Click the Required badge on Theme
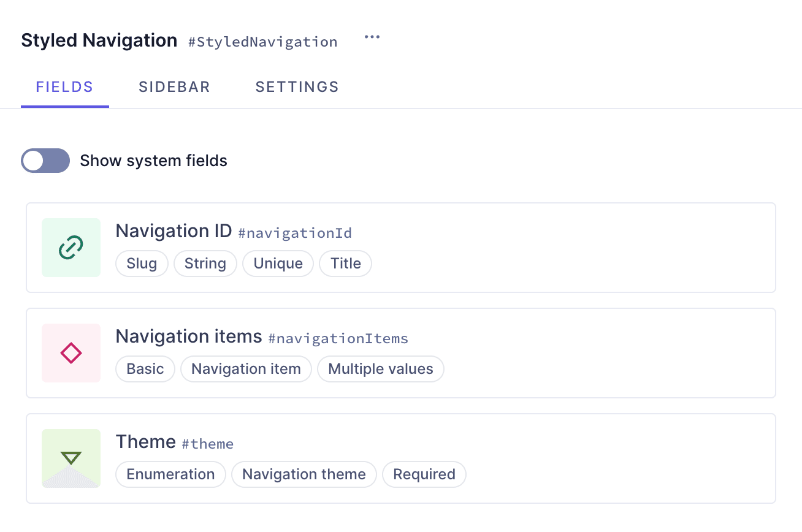802x532 pixels. click(424, 474)
